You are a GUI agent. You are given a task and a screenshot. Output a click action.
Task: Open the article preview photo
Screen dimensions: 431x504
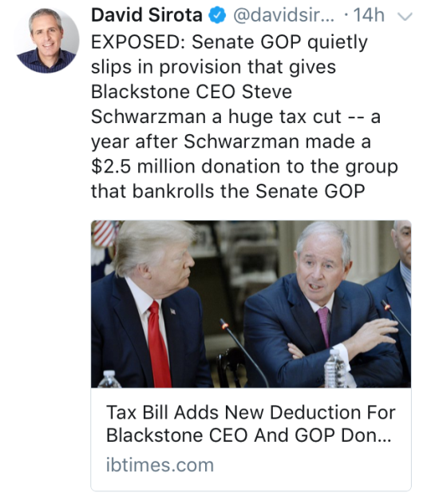pyautogui.click(x=251, y=304)
